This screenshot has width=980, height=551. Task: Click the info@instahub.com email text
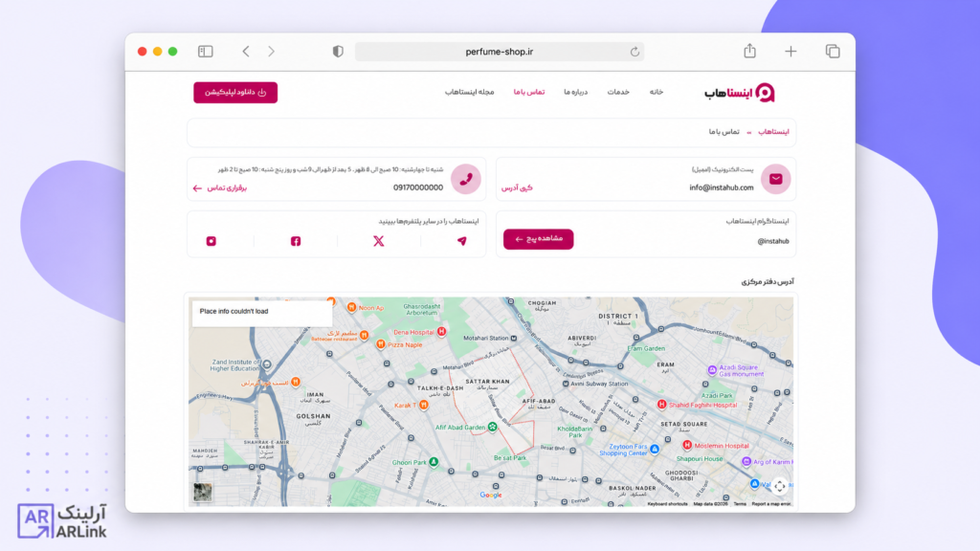click(722, 187)
